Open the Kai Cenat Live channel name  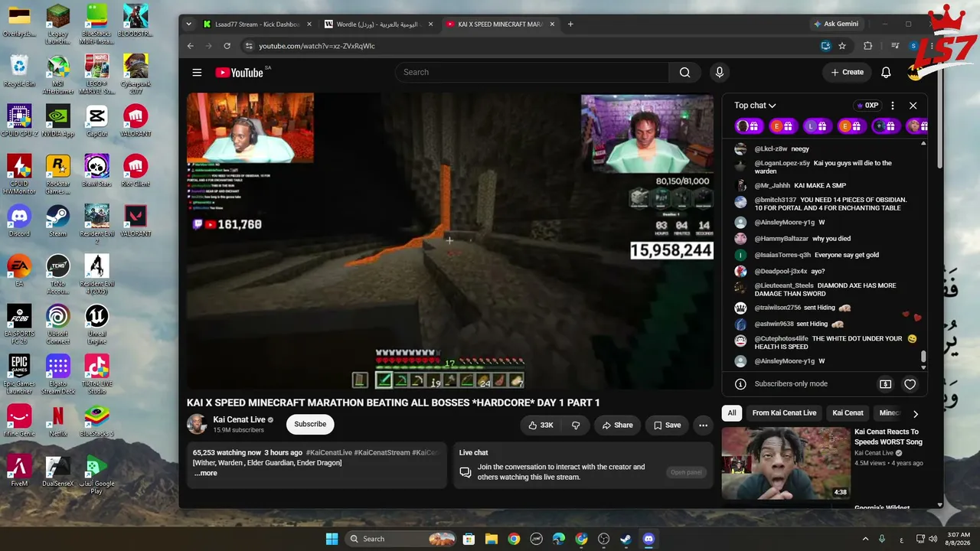[x=239, y=420]
